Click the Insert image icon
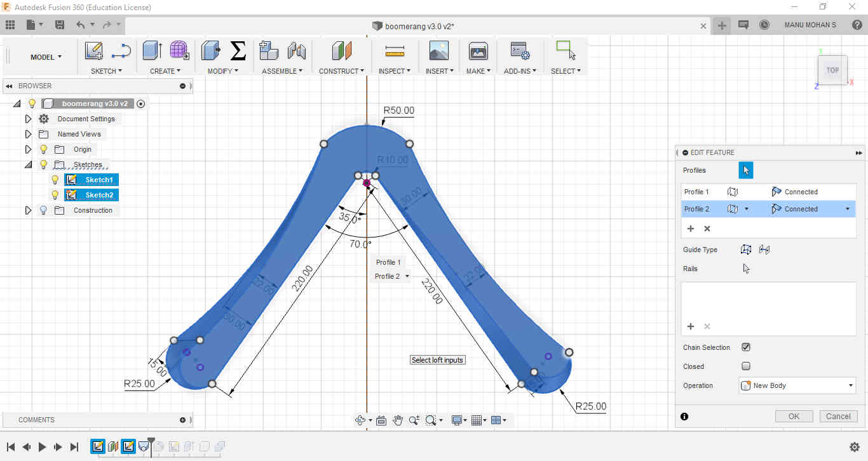This screenshot has width=868, height=461. [439, 51]
